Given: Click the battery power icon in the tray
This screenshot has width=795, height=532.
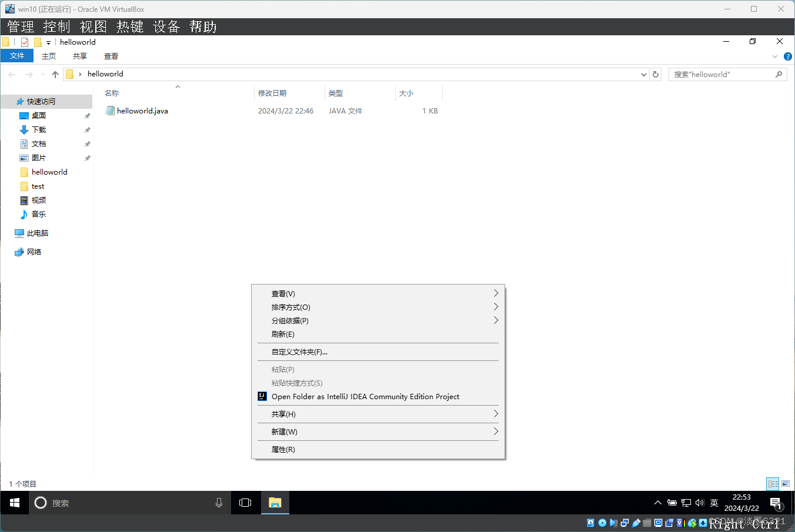Looking at the screenshot, I should coord(672,503).
